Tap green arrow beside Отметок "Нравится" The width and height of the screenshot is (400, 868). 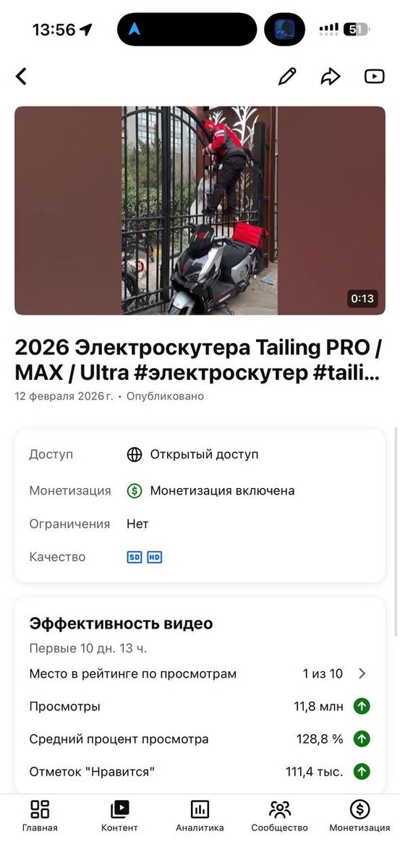pos(362,772)
